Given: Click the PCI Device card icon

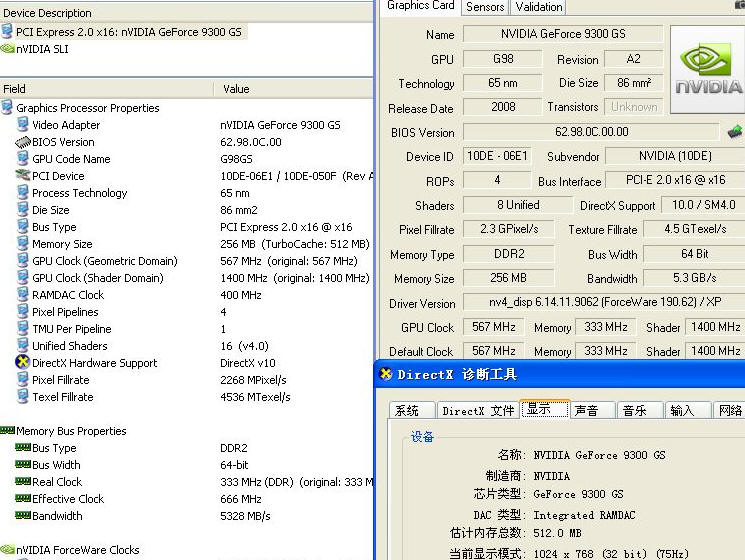Looking at the screenshot, I should click(x=23, y=175).
